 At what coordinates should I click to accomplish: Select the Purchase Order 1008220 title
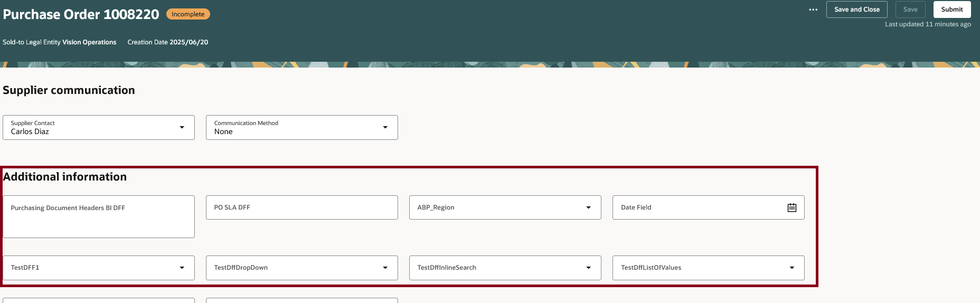[81, 14]
